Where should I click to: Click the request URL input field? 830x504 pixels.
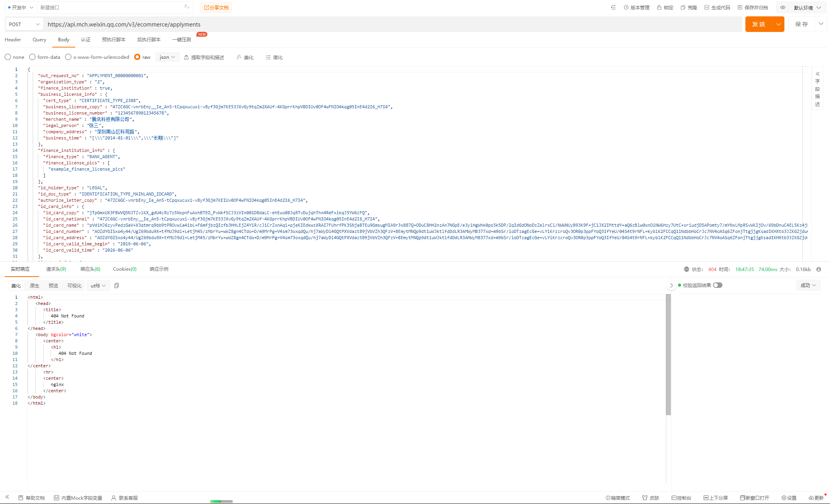click(x=390, y=24)
